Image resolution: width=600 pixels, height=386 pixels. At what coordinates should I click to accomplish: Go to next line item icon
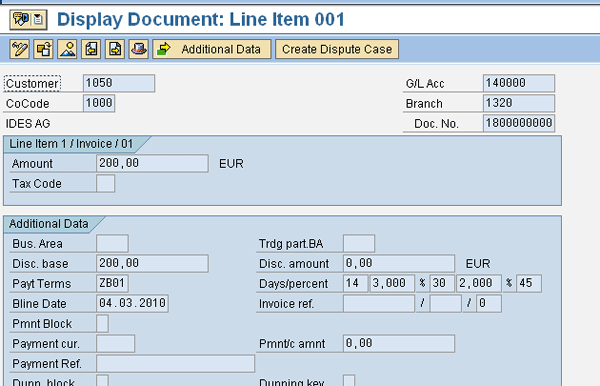[x=115, y=49]
